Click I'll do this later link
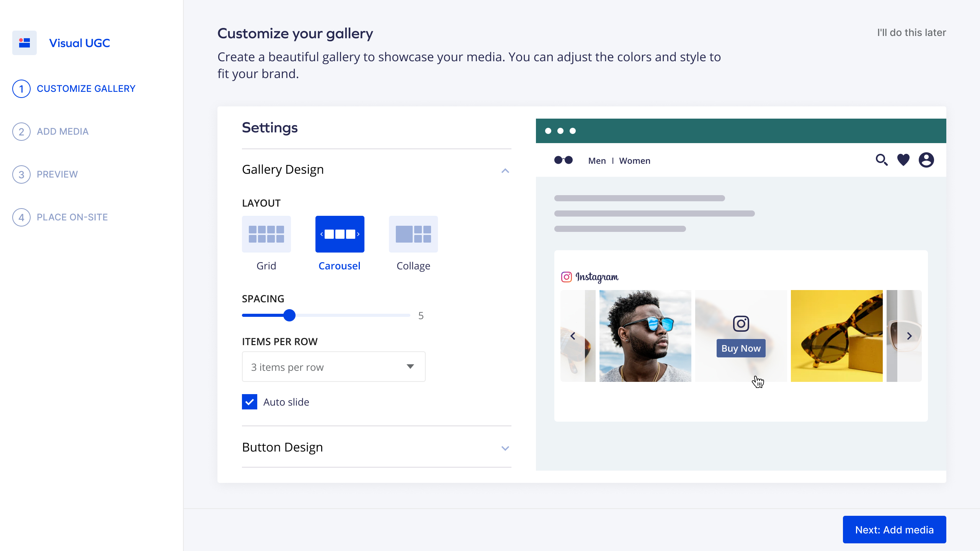The image size is (980, 551). [911, 33]
